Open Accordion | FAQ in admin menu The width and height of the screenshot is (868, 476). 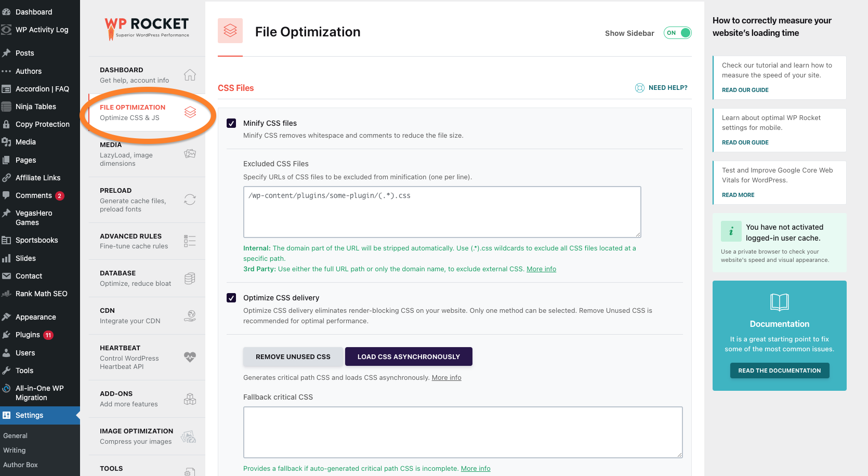coord(40,89)
